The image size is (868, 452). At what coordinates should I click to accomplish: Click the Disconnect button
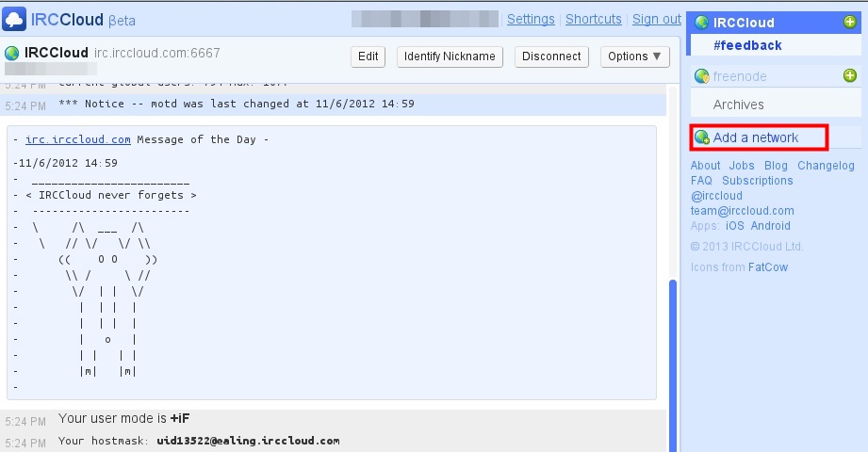[551, 56]
